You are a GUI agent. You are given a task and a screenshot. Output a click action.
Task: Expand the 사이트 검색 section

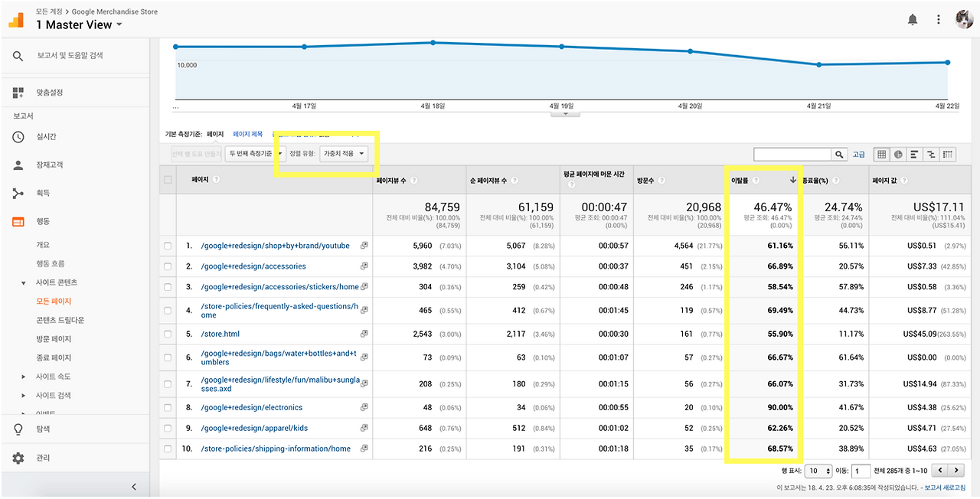point(24,396)
